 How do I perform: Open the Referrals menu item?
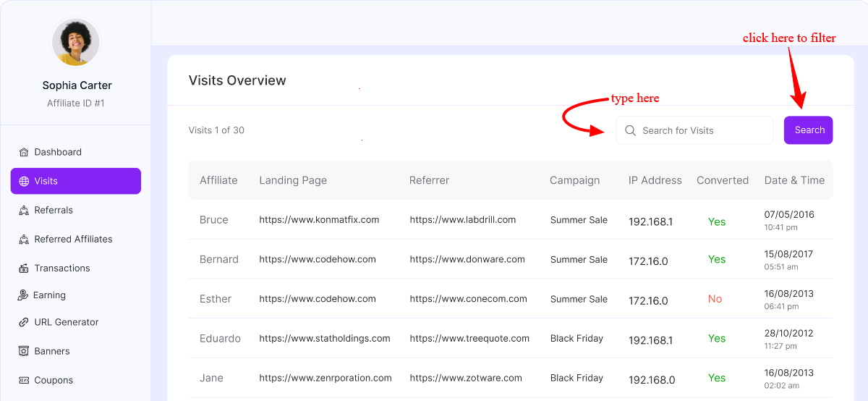coord(54,210)
